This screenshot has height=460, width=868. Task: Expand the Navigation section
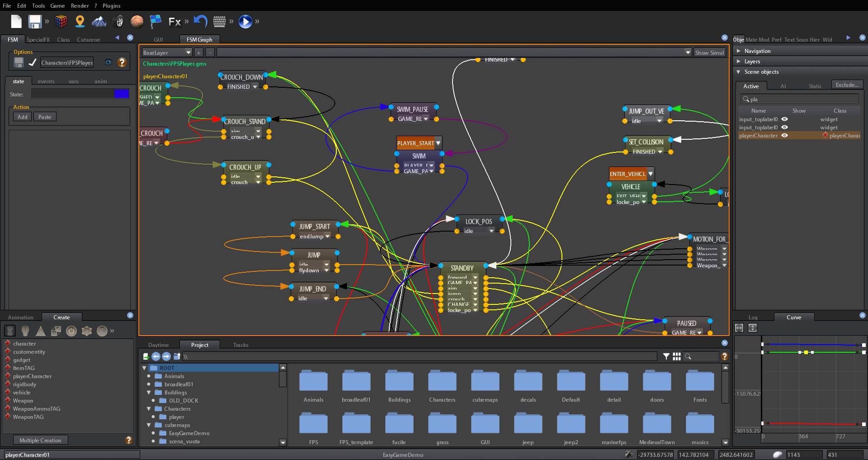tap(739, 51)
